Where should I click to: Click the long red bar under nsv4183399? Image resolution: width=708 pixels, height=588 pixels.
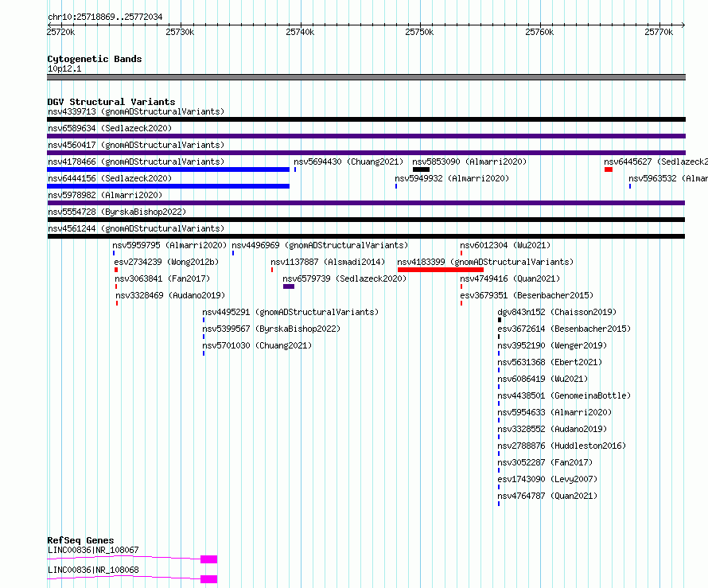(x=440, y=270)
